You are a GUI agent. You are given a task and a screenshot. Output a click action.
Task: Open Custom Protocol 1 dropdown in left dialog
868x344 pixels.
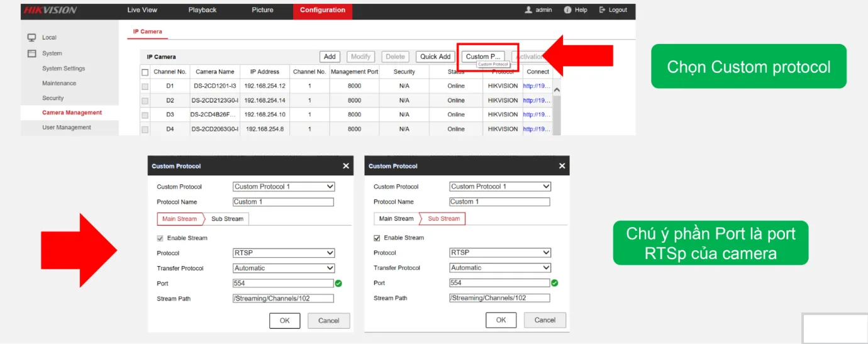pyautogui.click(x=284, y=187)
